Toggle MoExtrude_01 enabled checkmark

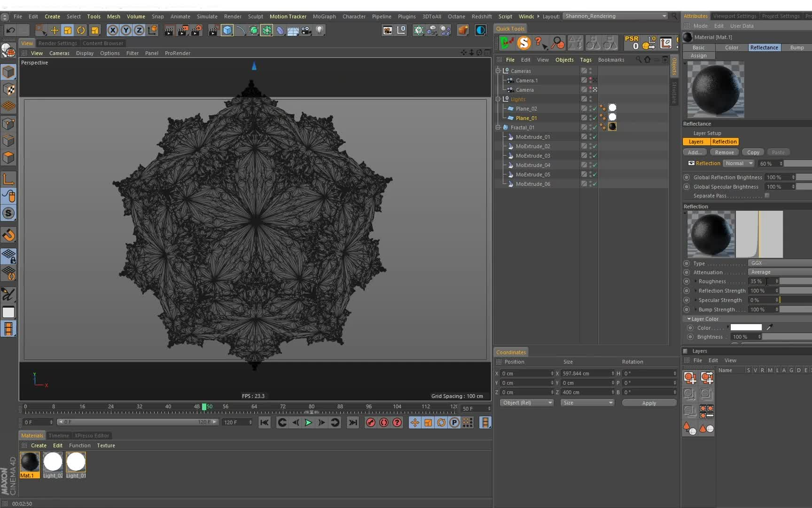point(594,137)
